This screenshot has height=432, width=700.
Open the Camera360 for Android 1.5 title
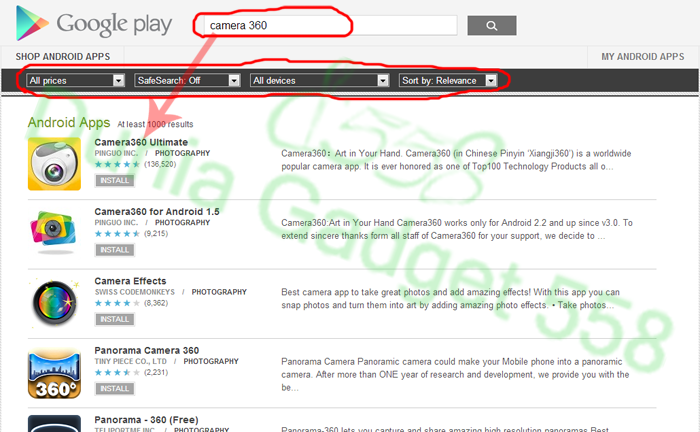157,212
